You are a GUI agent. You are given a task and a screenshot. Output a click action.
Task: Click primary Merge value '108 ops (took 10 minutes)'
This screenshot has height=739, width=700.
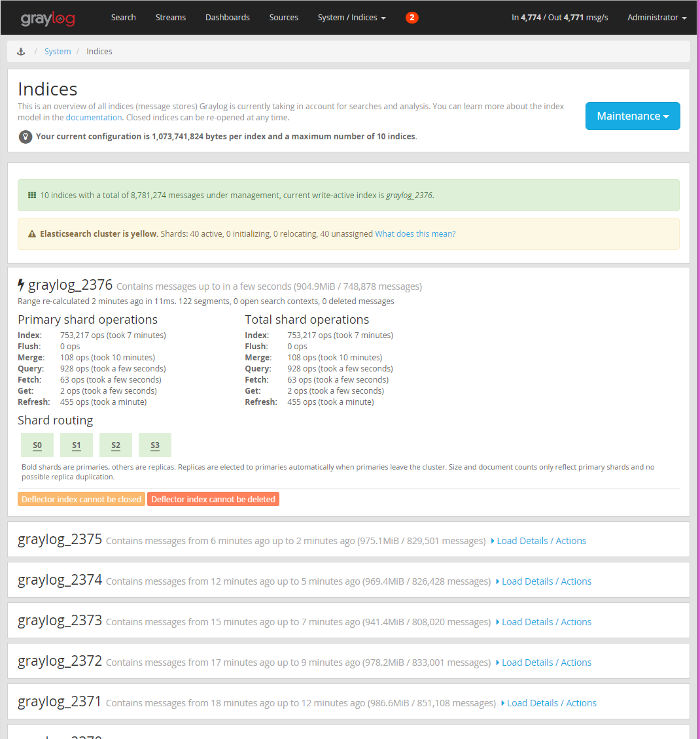107,358
